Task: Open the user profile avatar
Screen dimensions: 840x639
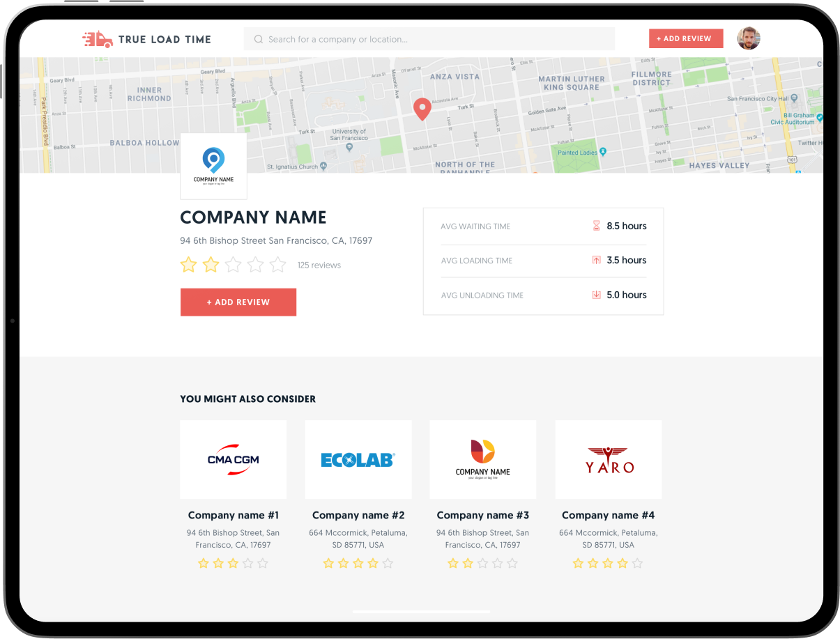Action: 748,38
